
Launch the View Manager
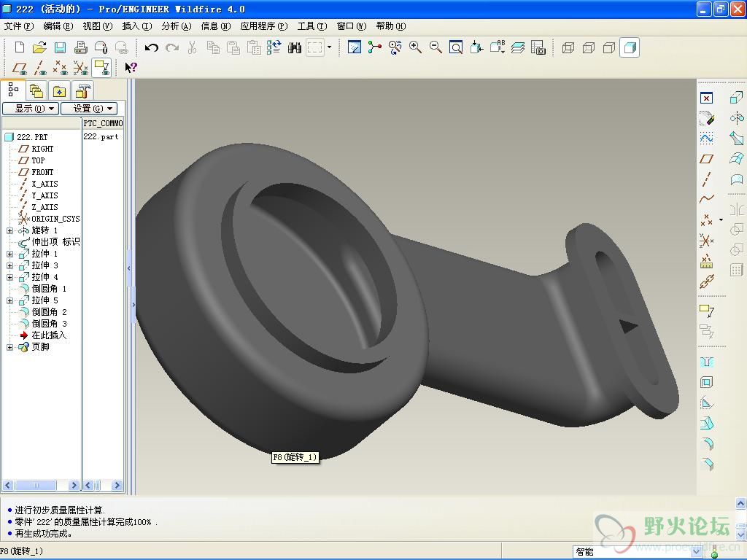pyautogui.click(x=538, y=47)
